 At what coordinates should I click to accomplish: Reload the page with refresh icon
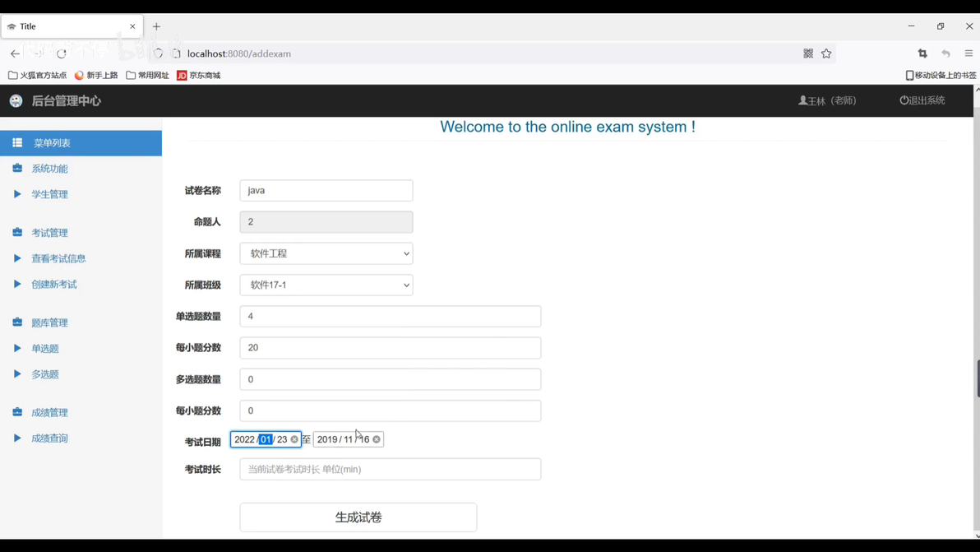coord(61,53)
